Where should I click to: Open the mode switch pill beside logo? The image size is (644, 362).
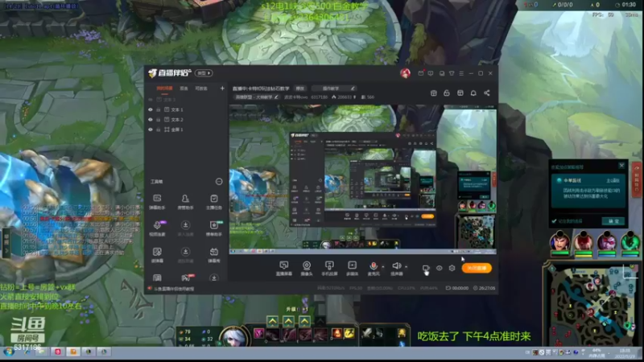click(x=204, y=73)
